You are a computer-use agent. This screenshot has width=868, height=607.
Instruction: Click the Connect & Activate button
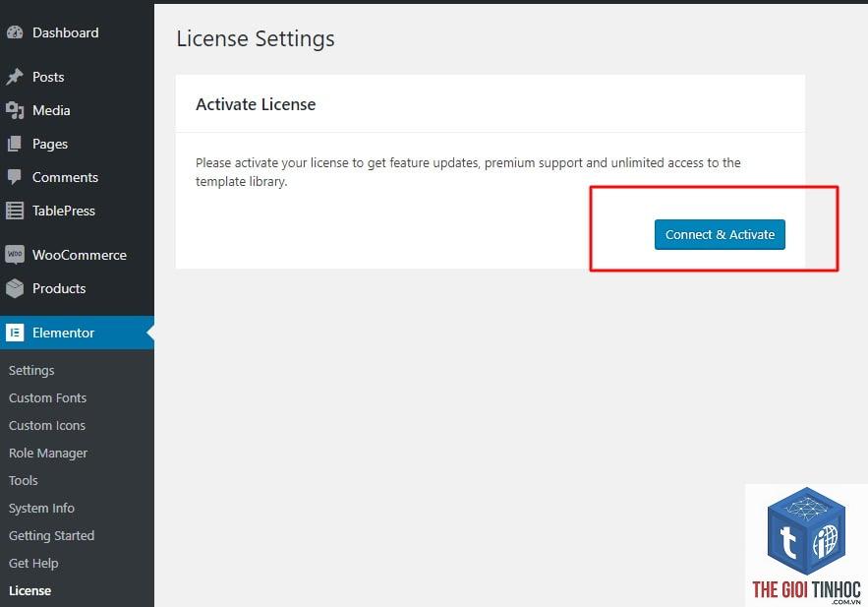(720, 235)
